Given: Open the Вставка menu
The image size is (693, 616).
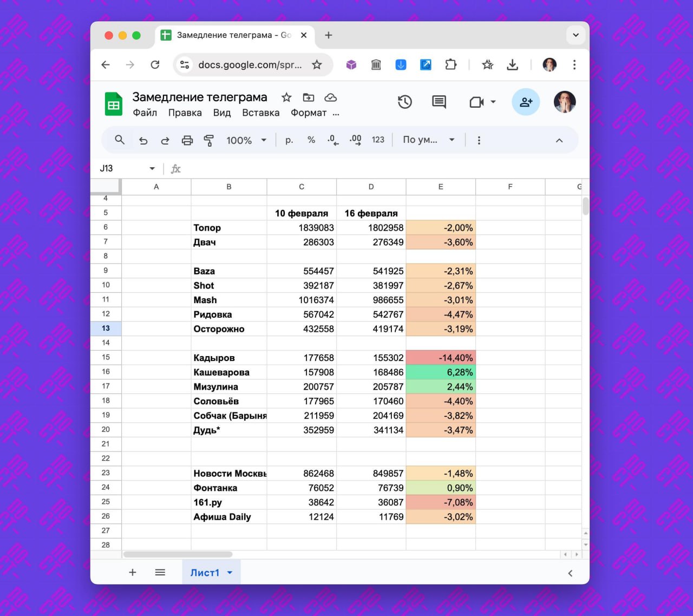Looking at the screenshot, I should pos(261,113).
